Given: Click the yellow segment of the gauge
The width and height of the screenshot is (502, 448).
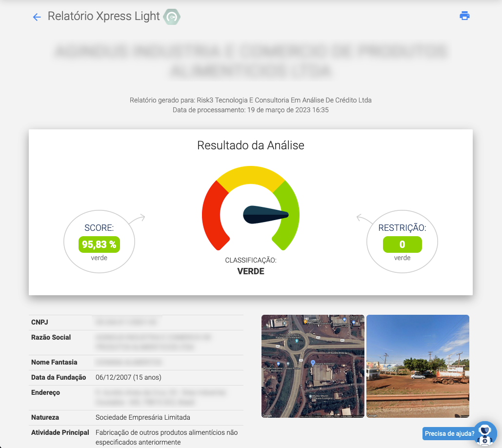Looking at the screenshot, I should 251,176.
